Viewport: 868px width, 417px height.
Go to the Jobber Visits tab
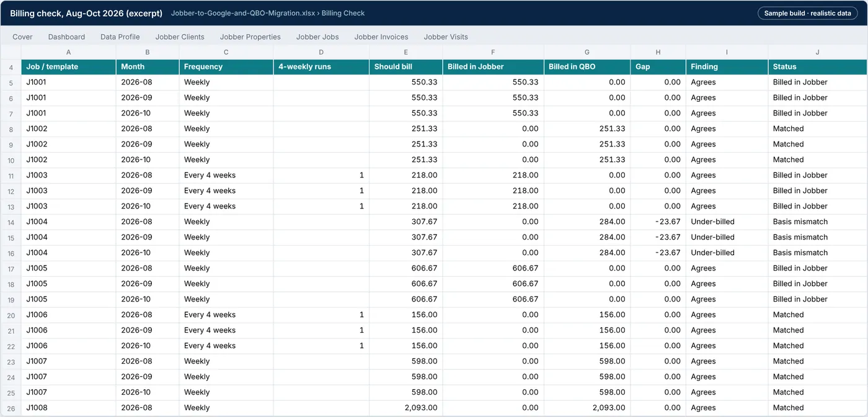click(x=446, y=37)
